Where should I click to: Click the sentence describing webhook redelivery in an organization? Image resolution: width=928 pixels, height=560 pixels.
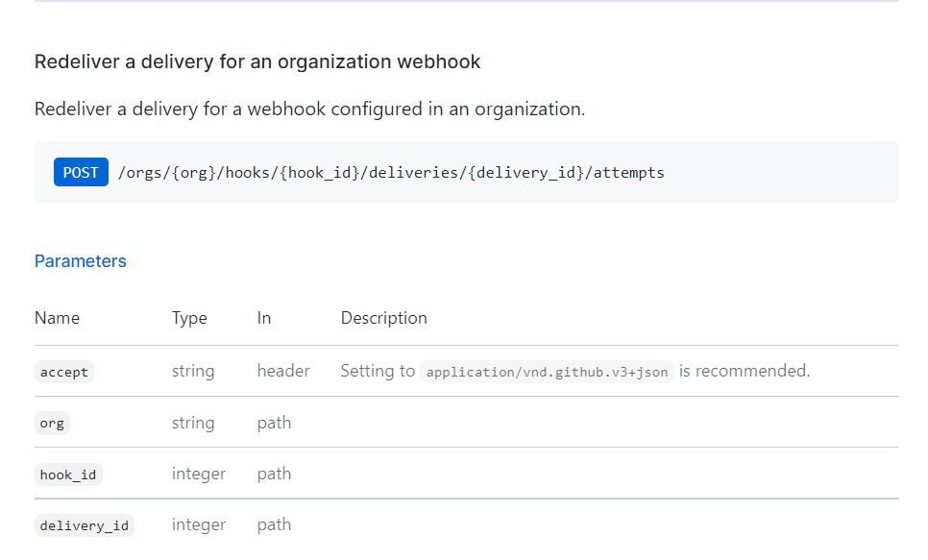[x=309, y=110]
